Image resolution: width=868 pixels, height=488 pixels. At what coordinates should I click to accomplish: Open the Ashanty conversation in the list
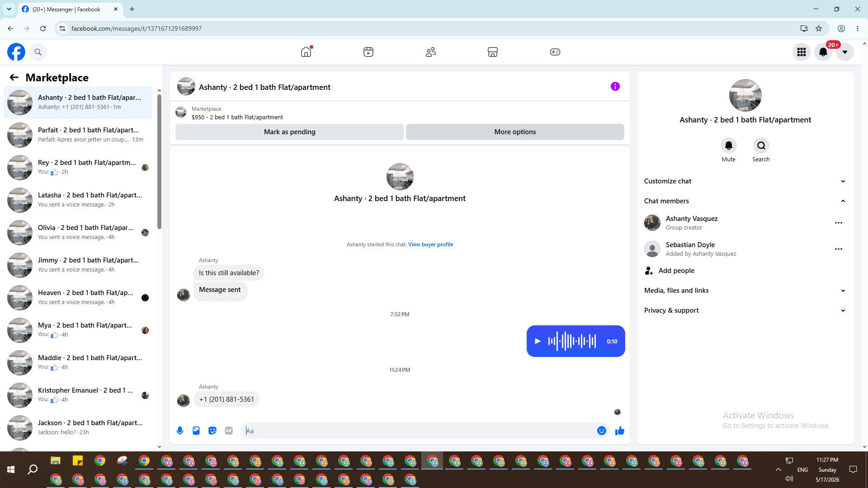(x=78, y=103)
